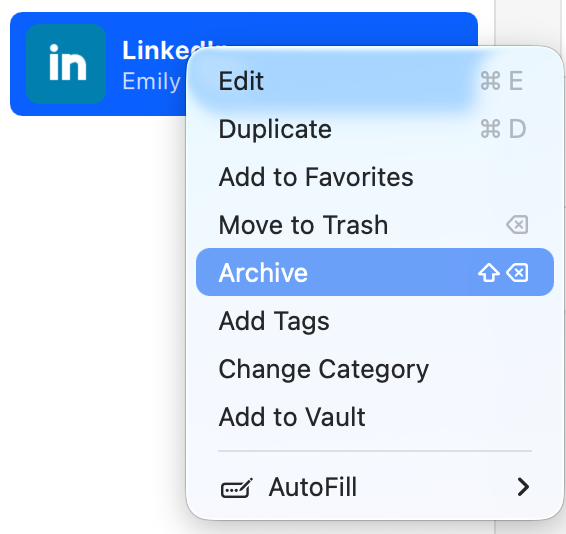This screenshot has height=534, width=566.
Task: Click the Command-E shortcut symbol beside Edit
Action: 501,81
